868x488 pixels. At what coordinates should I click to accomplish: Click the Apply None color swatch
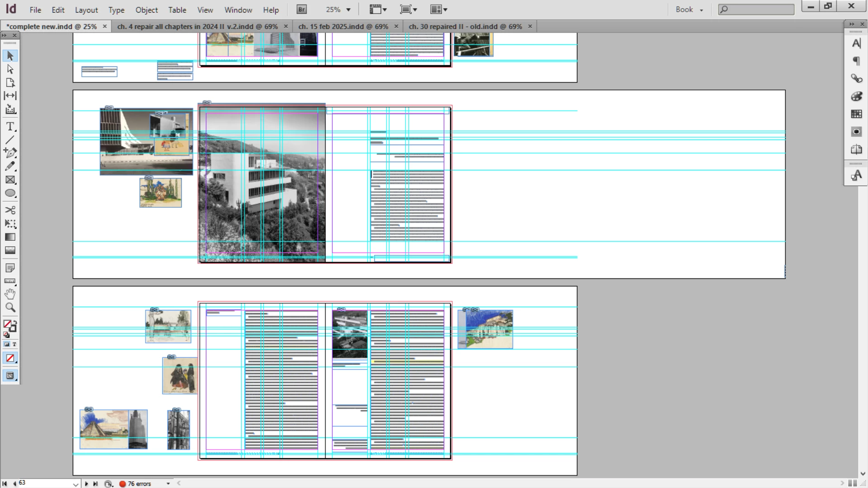pyautogui.click(x=10, y=358)
